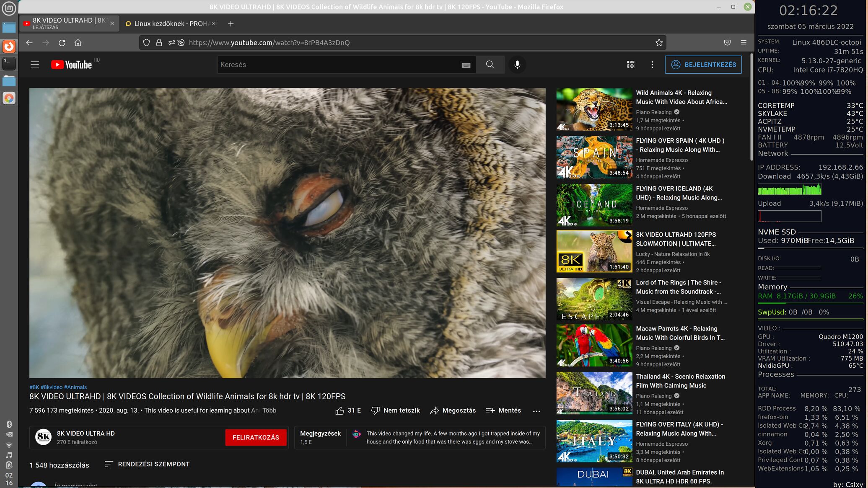This screenshot has height=488, width=868.
Task: Open the 8K VIDEO ULTRA HD channel
Action: click(x=86, y=434)
